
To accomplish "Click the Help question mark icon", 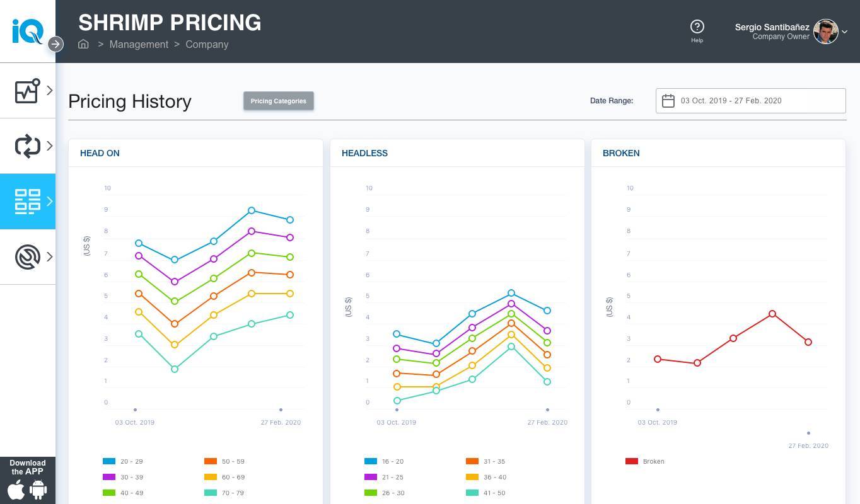I will click(697, 26).
